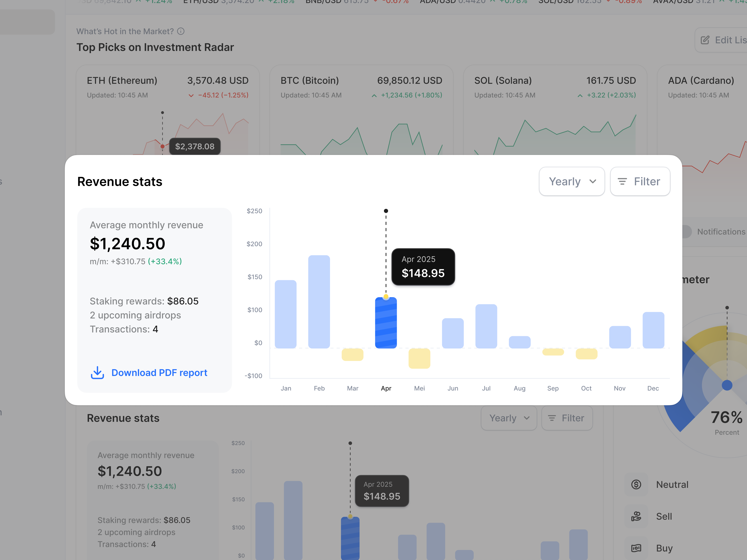Screen dimensions: 747x560
Task: Click the red down arrow on ETH price change
Action: pyautogui.click(x=191, y=95)
